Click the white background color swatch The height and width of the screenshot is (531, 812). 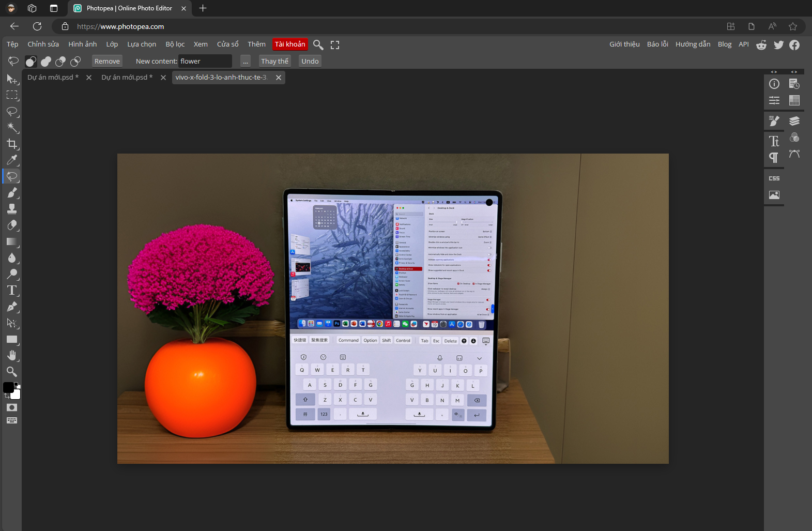16,395
